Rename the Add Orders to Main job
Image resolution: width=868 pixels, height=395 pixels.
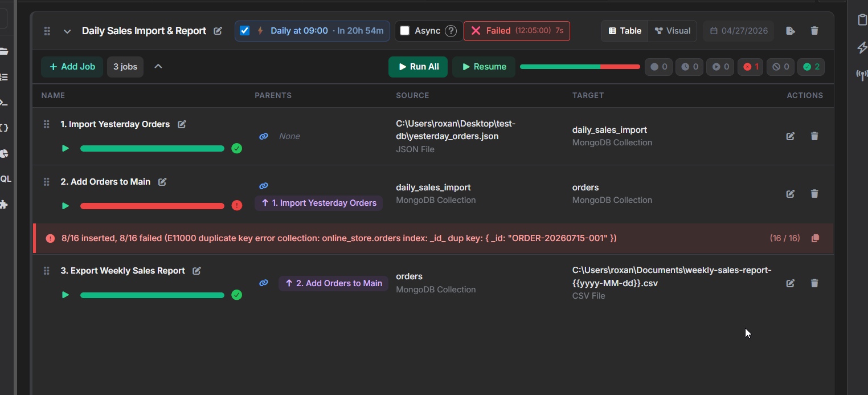[162, 182]
